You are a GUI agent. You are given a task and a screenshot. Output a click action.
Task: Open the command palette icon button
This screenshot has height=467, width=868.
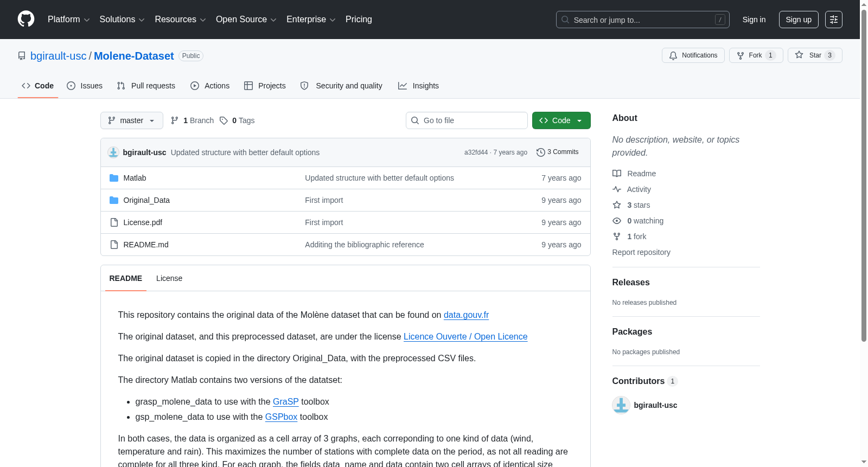tap(834, 20)
